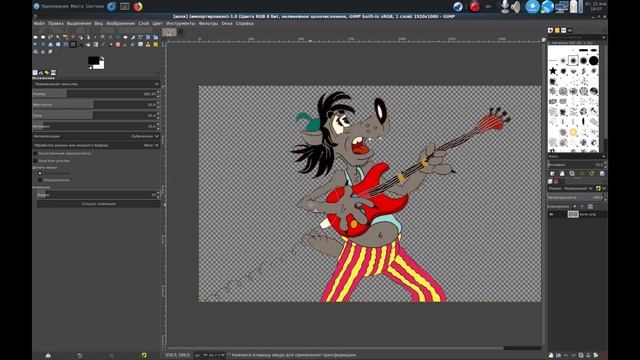Create a new layer button
Viewport: 640px width, 360px height.
click(551, 355)
